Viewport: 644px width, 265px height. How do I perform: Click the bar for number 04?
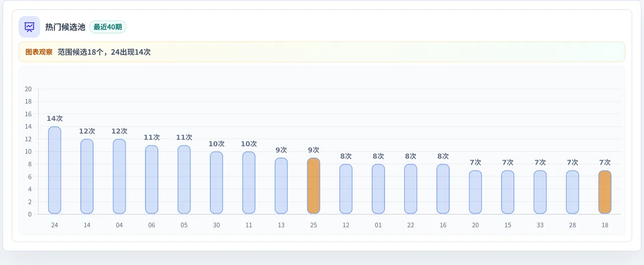[x=119, y=176]
